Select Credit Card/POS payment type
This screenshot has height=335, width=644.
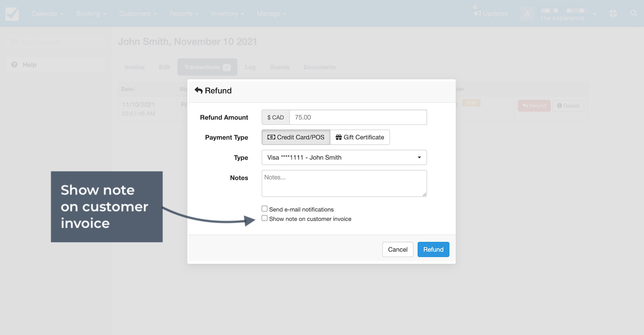click(296, 137)
